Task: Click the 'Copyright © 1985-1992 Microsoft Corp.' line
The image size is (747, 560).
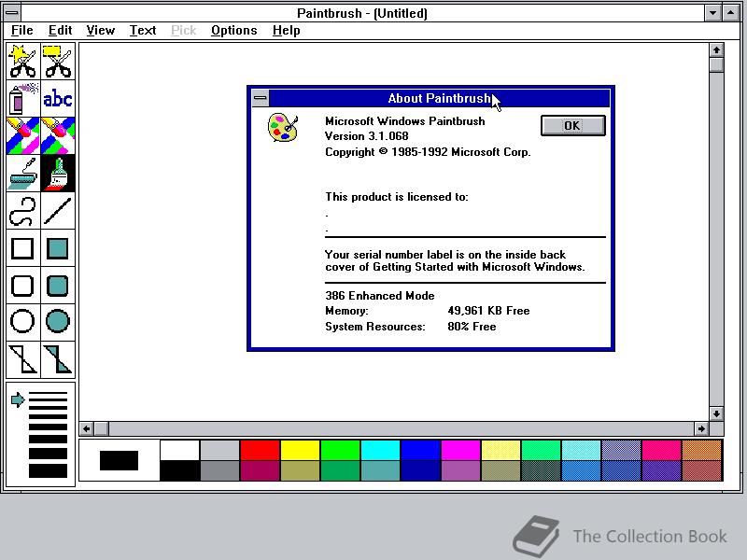Action: coord(428,152)
